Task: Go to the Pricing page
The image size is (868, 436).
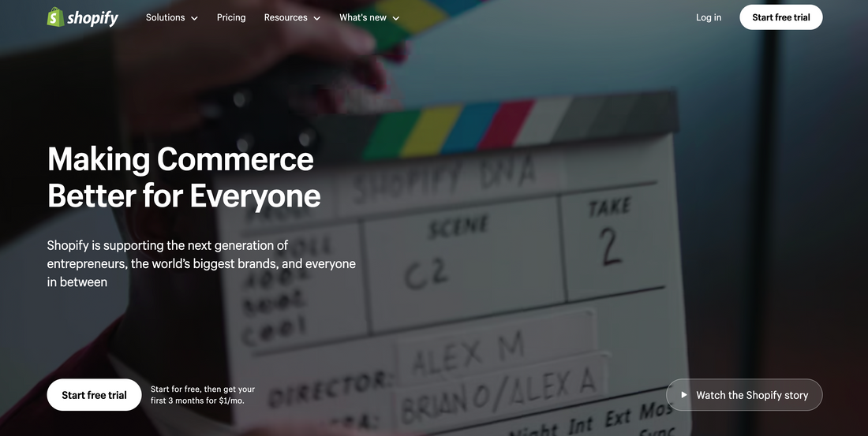Action: (x=231, y=17)
